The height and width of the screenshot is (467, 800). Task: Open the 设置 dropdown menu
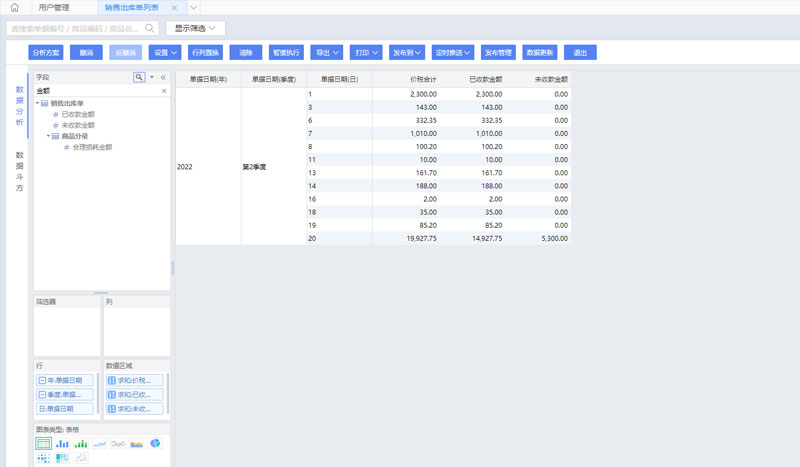pos(165,52)
